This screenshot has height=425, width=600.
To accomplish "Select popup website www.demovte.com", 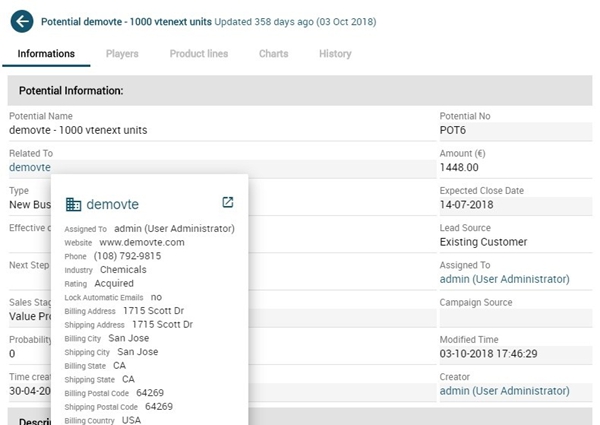I will 142,242.
